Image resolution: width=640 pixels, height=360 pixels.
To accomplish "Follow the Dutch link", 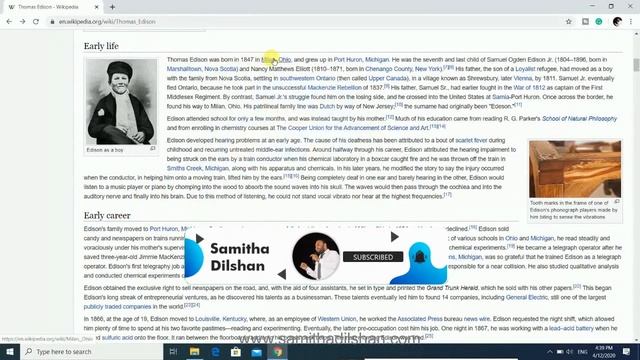I will (x=327, y=107).
